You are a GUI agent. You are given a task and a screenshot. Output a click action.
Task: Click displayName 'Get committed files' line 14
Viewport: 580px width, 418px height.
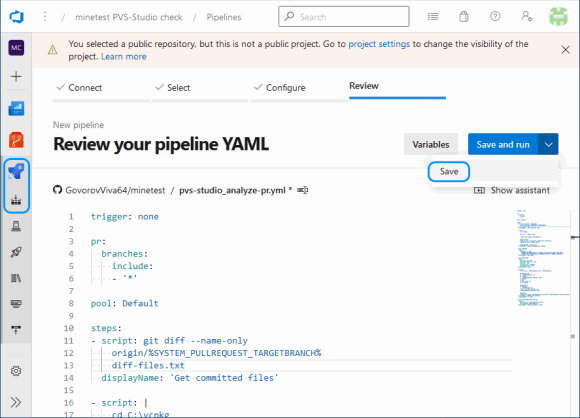coord(190,378)
